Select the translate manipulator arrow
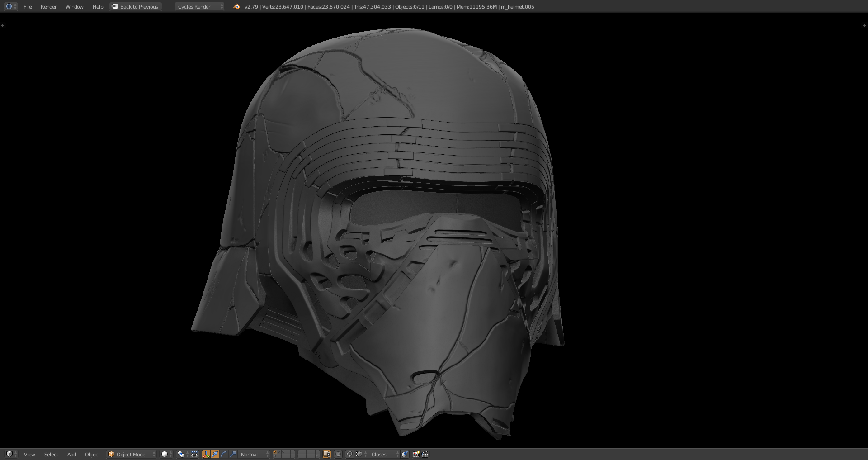This screenshot has width=868, height=460. point(215,454)
